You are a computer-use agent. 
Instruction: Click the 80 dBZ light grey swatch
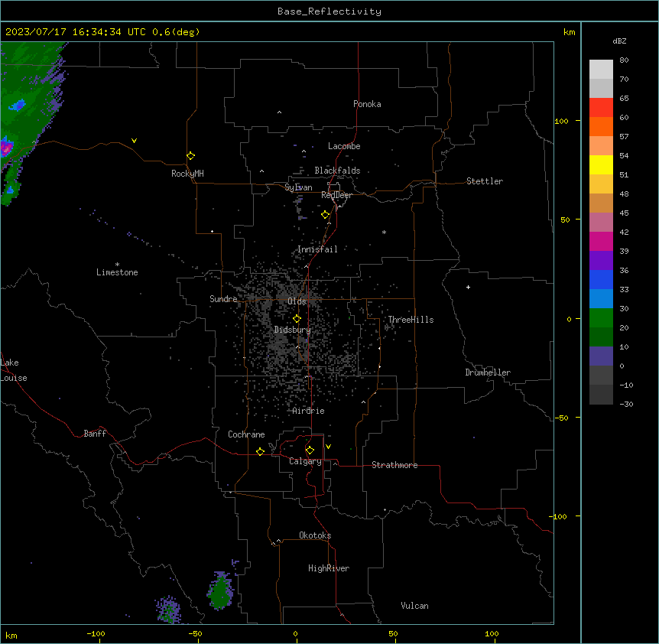pos(601,70)
